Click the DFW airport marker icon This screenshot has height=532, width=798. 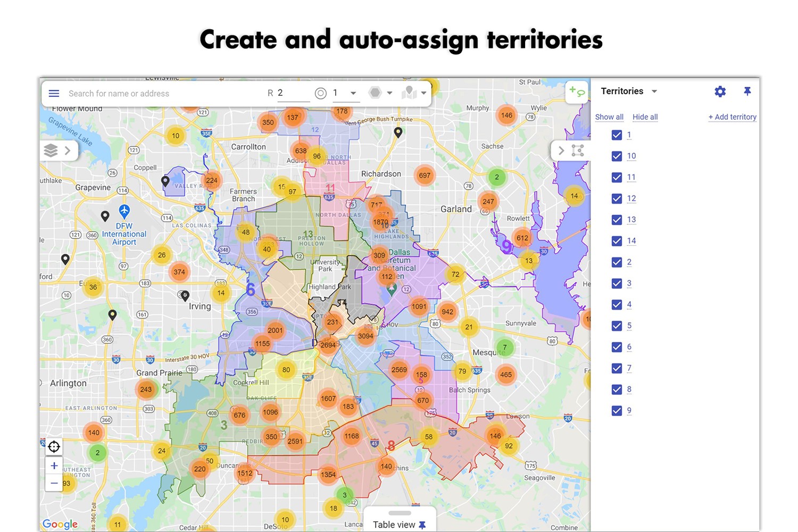124,211
